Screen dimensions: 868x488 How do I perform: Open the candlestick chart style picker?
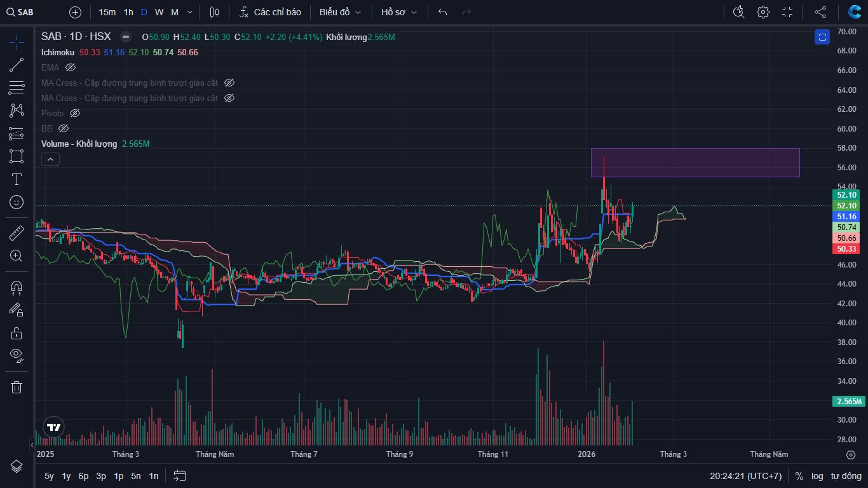point(214,12)
